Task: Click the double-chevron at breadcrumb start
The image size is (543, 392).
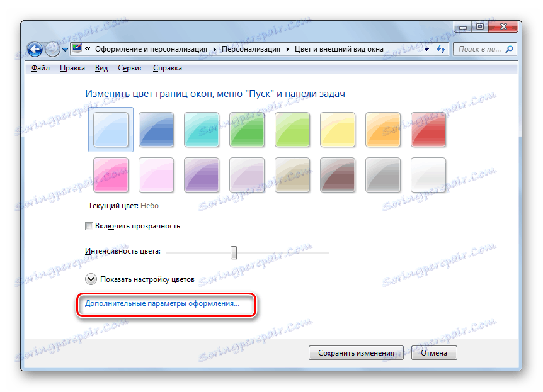Action: 88,49
